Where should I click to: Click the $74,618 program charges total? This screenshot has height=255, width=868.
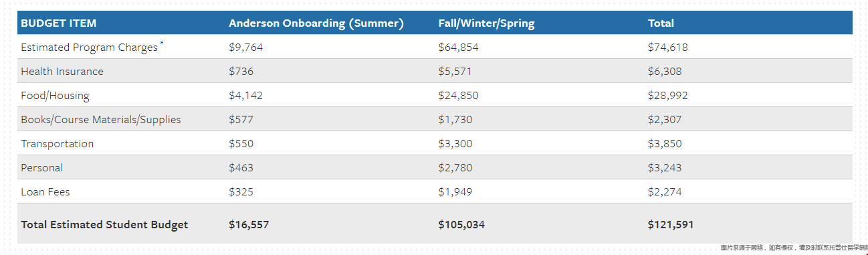pos(667,48)
